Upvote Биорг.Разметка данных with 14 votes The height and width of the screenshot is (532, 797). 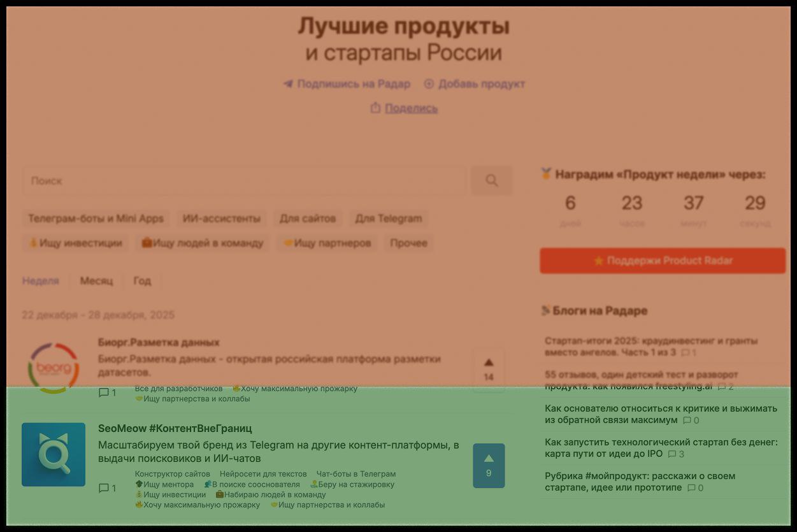(x=489, y=370)
